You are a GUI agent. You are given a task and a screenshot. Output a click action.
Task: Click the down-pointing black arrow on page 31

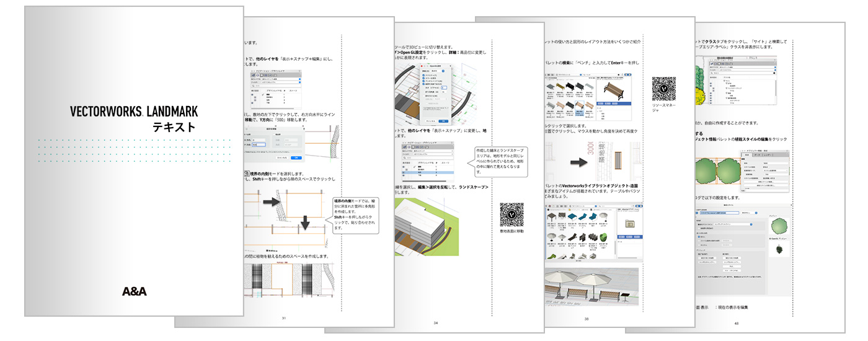pos(306,223)
